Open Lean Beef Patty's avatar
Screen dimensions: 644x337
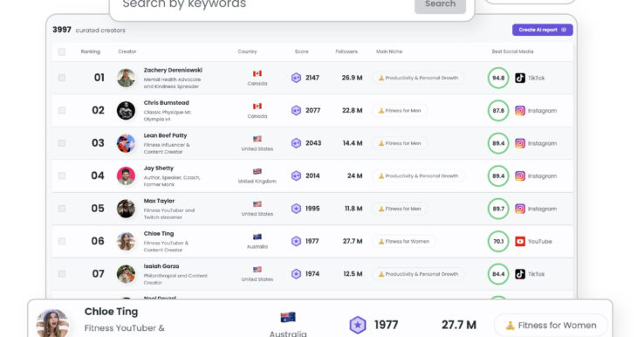tap(126, 143)
